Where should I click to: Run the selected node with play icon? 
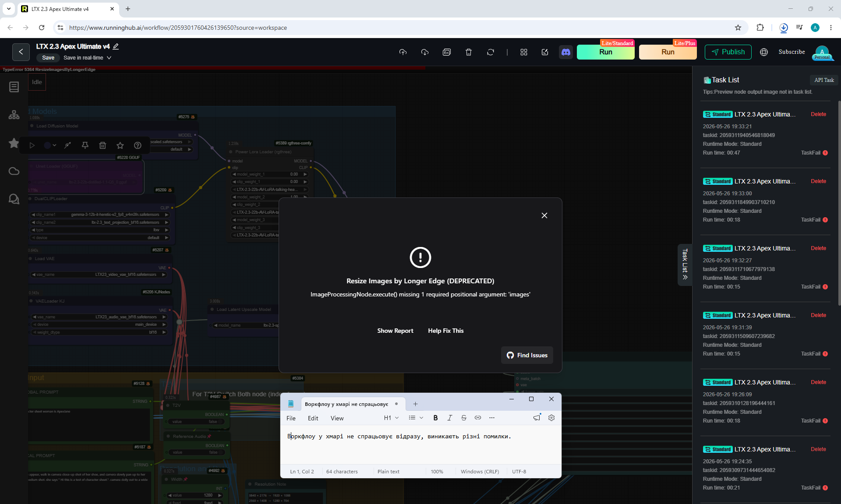tap(32, 145)
